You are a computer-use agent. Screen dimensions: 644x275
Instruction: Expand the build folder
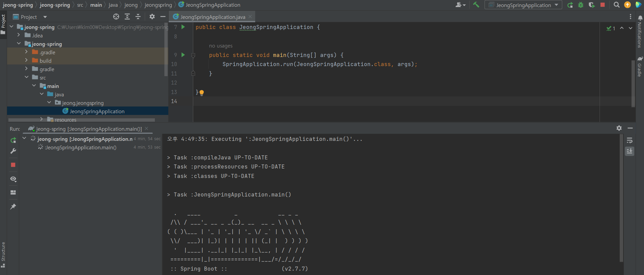tap(26, 60)
